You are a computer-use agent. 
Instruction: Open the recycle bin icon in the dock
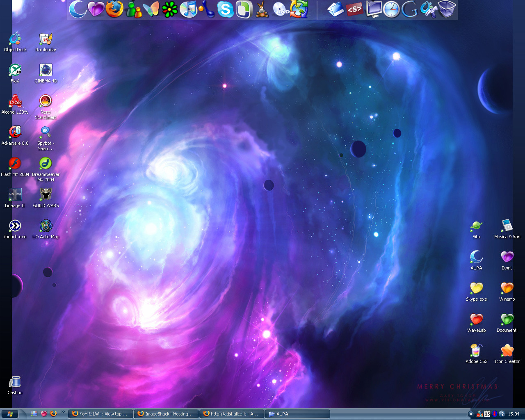pyautogui.click(x=447, y=9)
